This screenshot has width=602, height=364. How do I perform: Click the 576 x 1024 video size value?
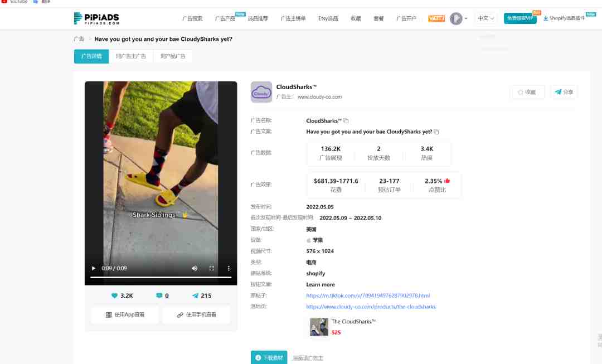(x=320, y=251)
